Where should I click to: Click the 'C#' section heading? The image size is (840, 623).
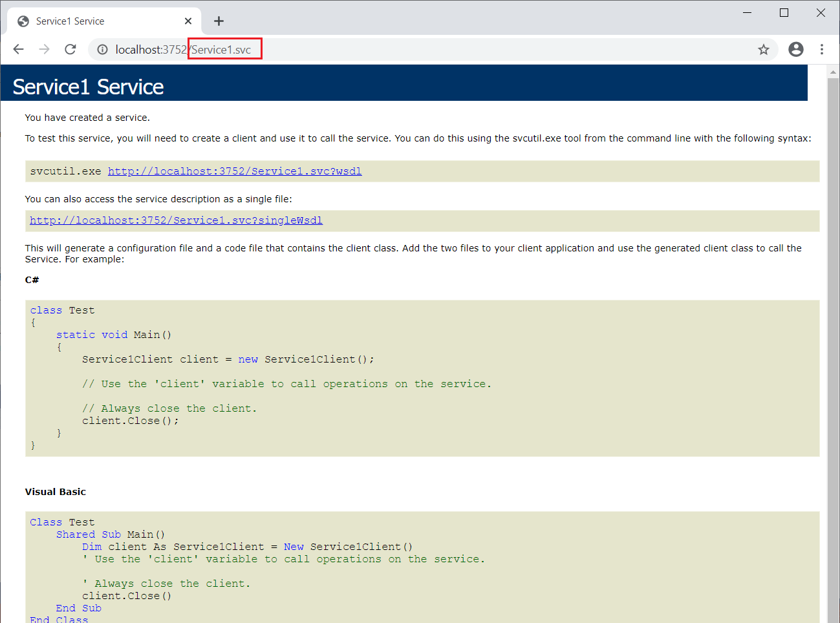(32, 280)
